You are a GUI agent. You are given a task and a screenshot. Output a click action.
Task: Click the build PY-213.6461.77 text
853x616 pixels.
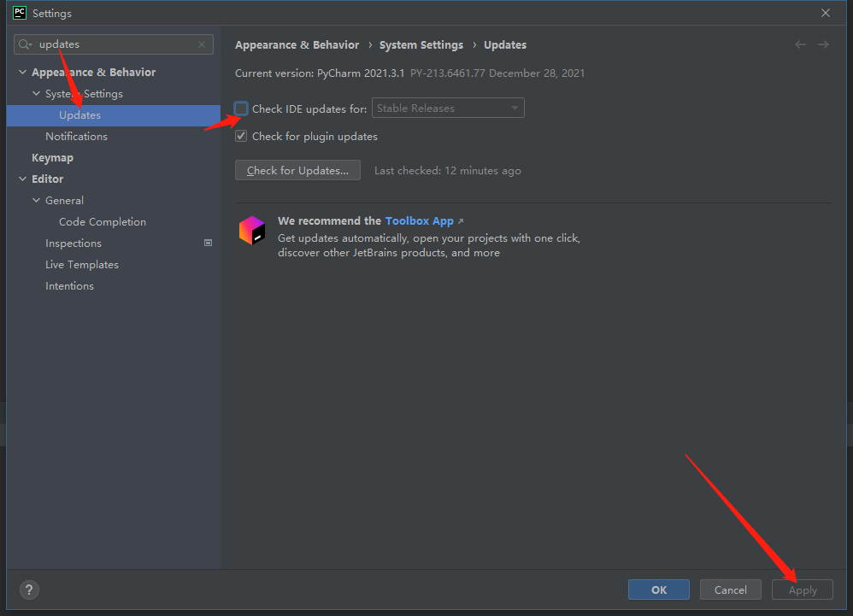[448, 73]
